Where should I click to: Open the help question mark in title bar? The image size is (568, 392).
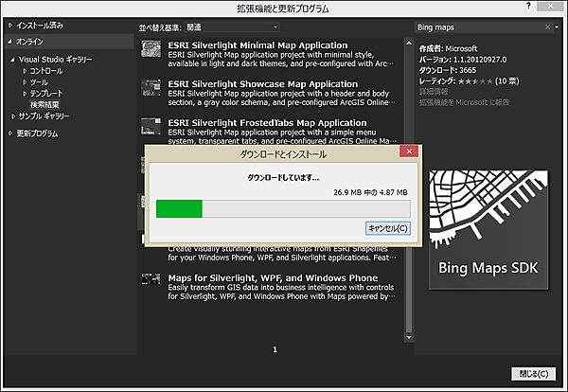(528, 6)
